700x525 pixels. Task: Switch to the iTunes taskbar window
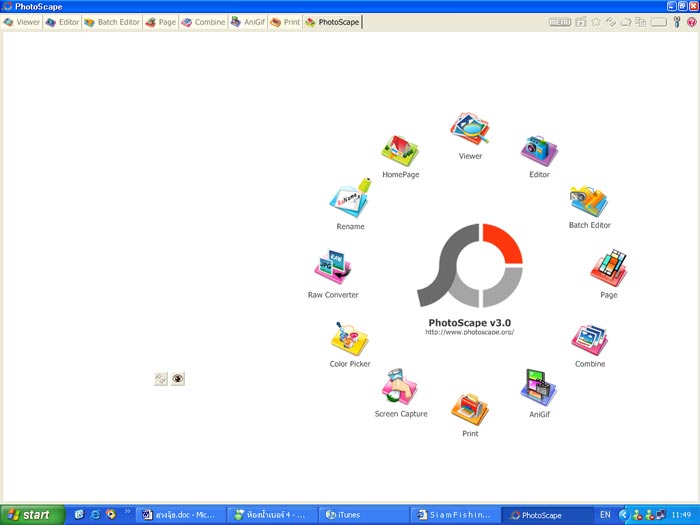coord(363,515)
